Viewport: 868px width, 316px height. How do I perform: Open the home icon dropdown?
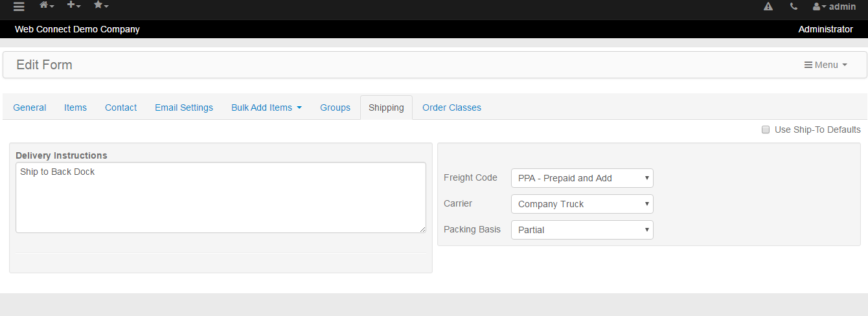click(47, 5)
